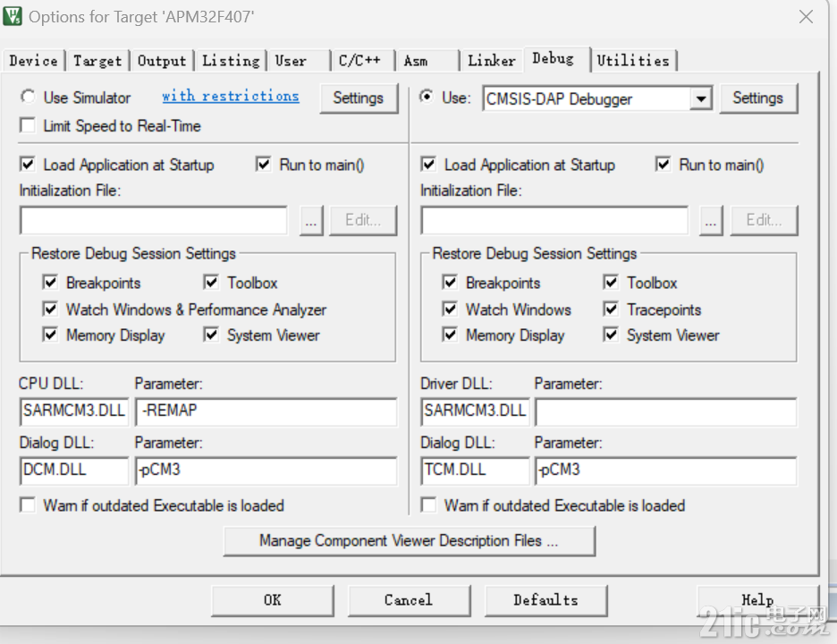Toggle debugger Watch Windows checkbox
Screen dimensions: 837x644
pos(450,309)
